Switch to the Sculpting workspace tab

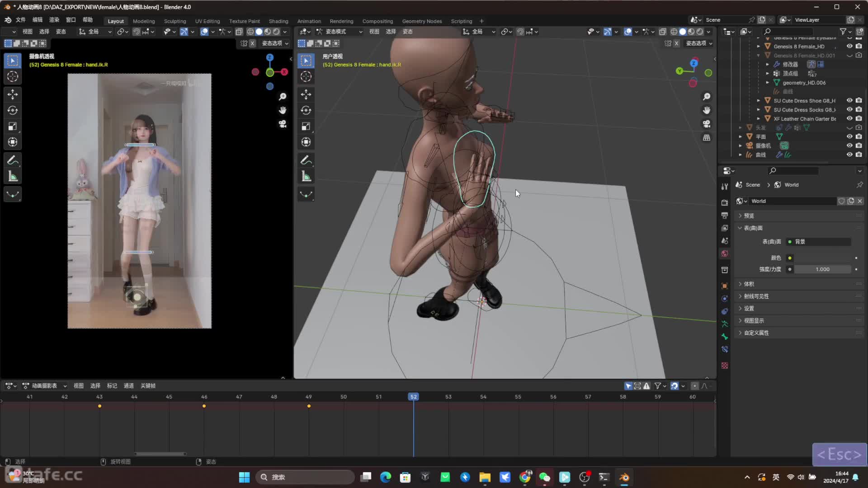tap(175, 21)
